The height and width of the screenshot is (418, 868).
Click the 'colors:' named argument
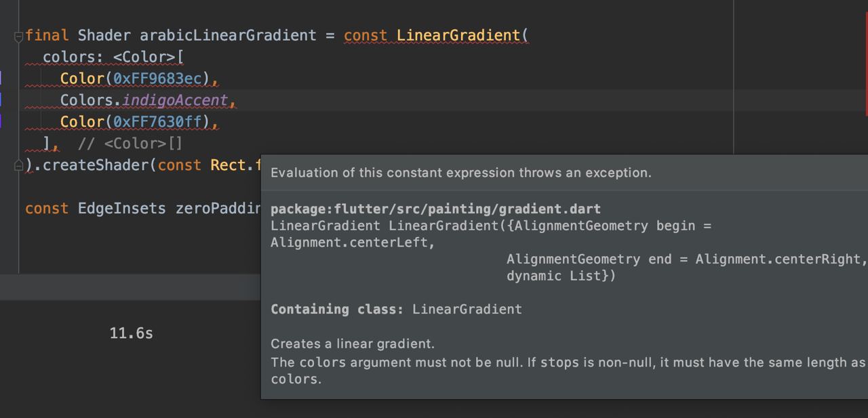73,57
